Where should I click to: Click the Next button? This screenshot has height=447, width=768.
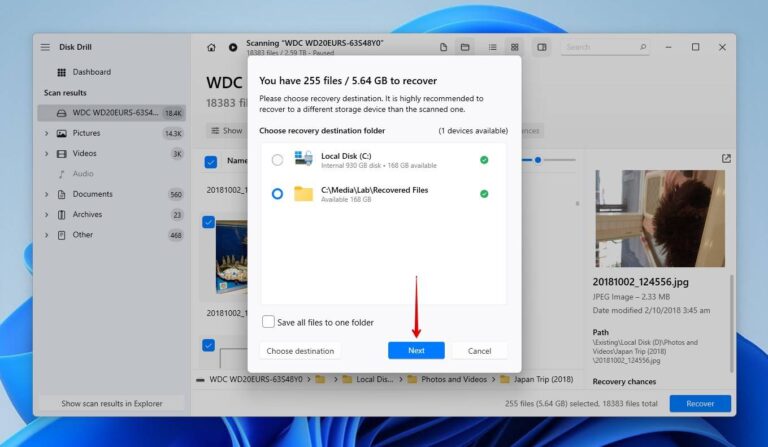pyautogui.click(x=416, y=351)
